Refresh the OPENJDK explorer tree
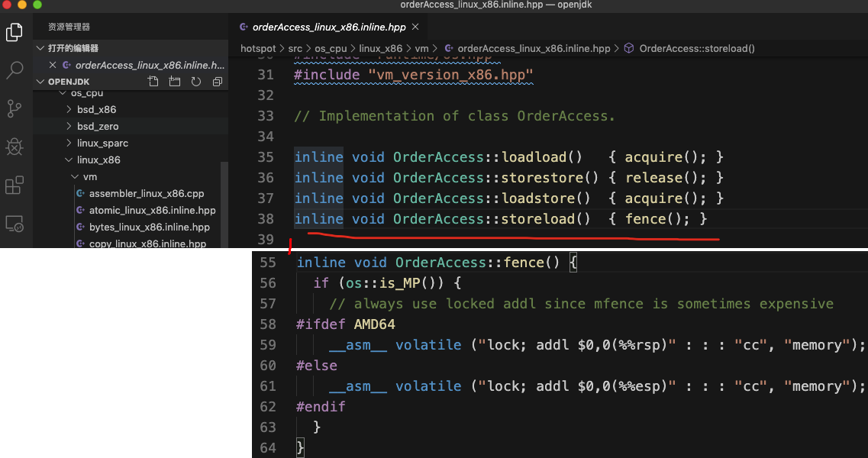The image size is (868, 458). point(196,82)
